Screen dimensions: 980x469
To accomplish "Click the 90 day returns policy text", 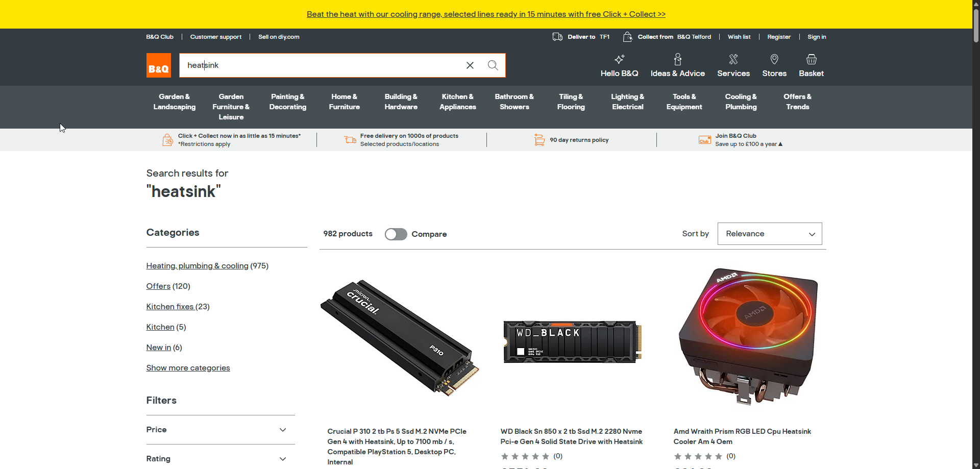I will [579, 140].
